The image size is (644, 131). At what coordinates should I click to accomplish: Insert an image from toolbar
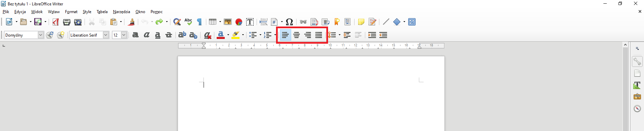tap(228, 22)
